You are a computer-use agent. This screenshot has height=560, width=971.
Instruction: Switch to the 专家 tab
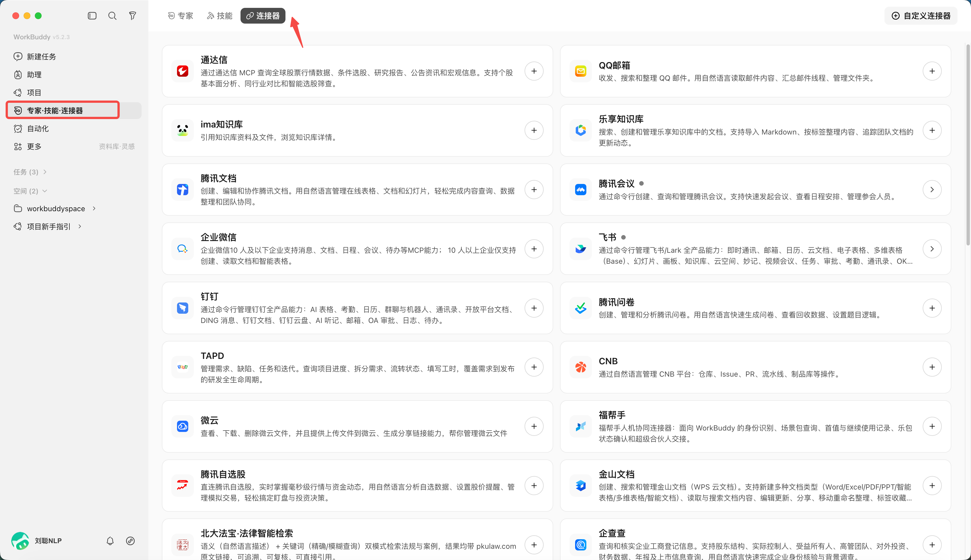(180, 16)
